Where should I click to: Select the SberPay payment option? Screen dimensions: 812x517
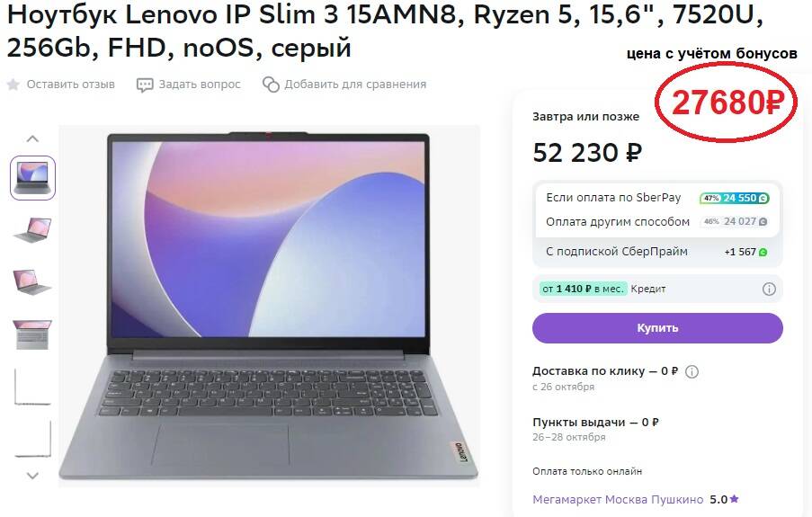pos(614,198)
